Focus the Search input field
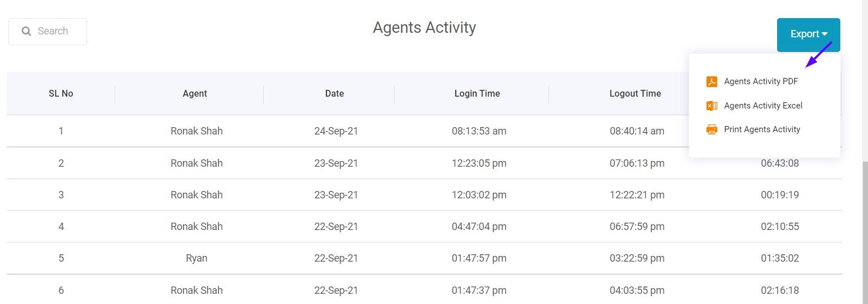 (48, 32)
